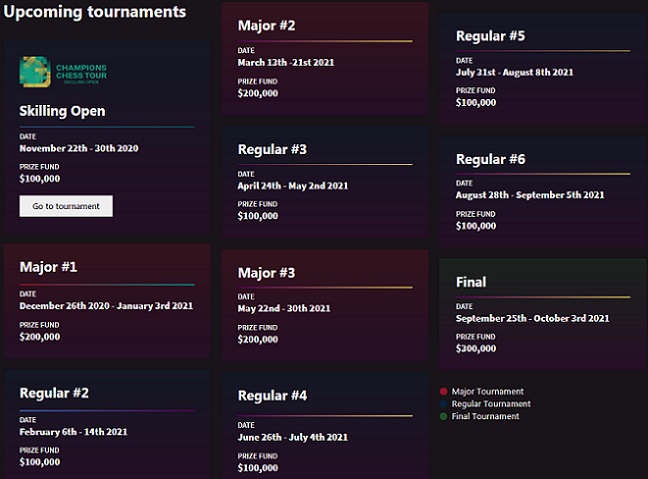Select the Regular #5 card heading
648x479 pixels.
coord(491,36)
